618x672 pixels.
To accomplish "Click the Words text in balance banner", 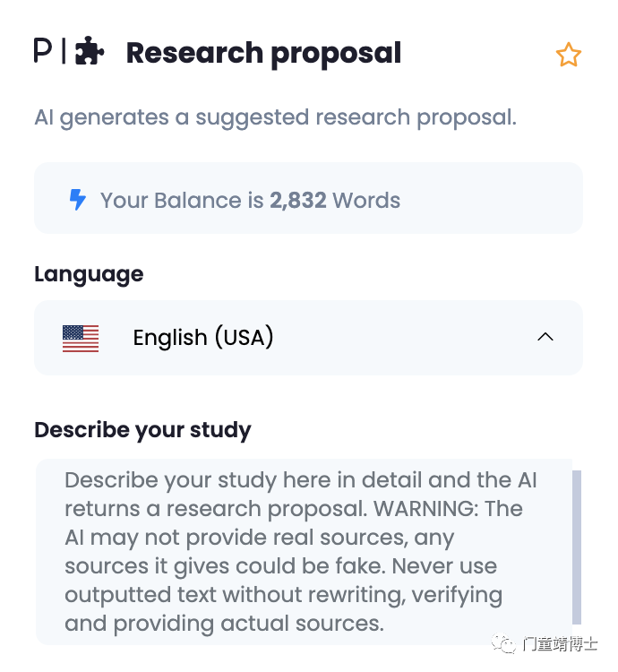I will [x=366, y=200].
